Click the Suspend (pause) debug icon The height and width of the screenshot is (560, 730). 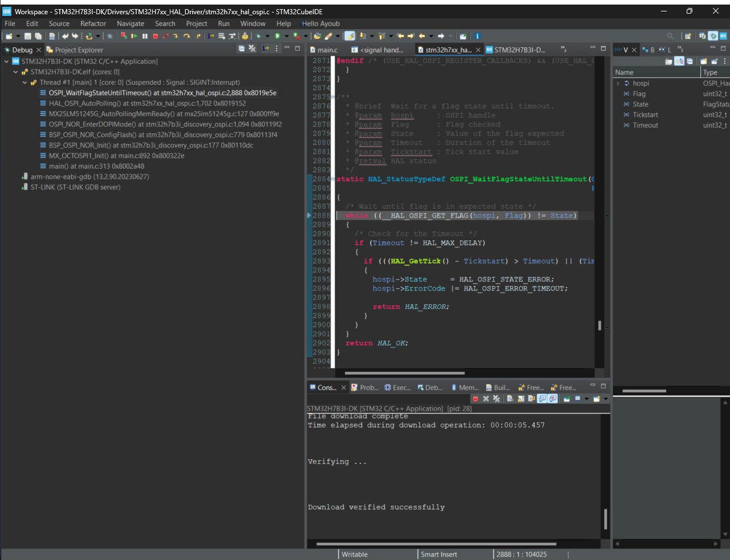click(145, 36)
